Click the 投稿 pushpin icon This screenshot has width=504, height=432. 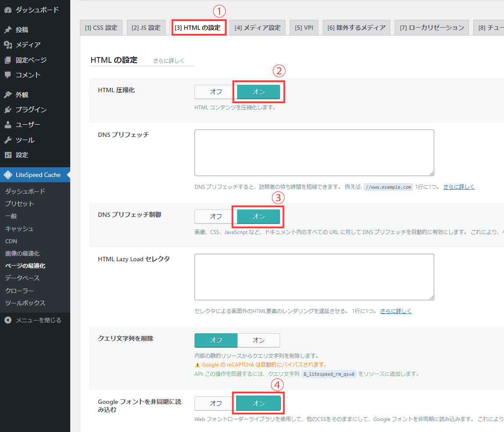click(x=8, y=29)
